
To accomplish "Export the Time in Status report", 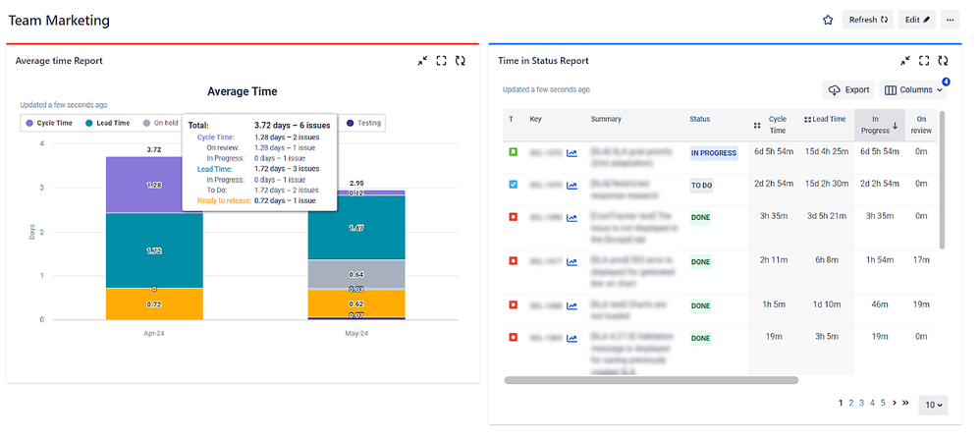I will [848, 90].
